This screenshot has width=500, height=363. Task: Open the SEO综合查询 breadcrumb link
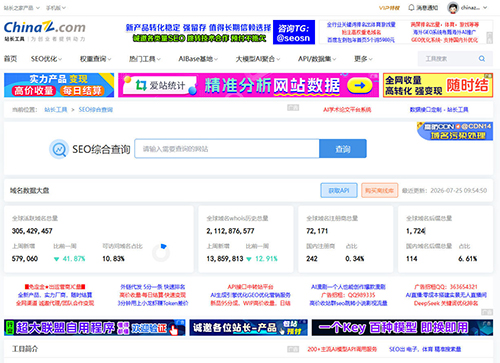pyautogui.click(x=96, y=109)
